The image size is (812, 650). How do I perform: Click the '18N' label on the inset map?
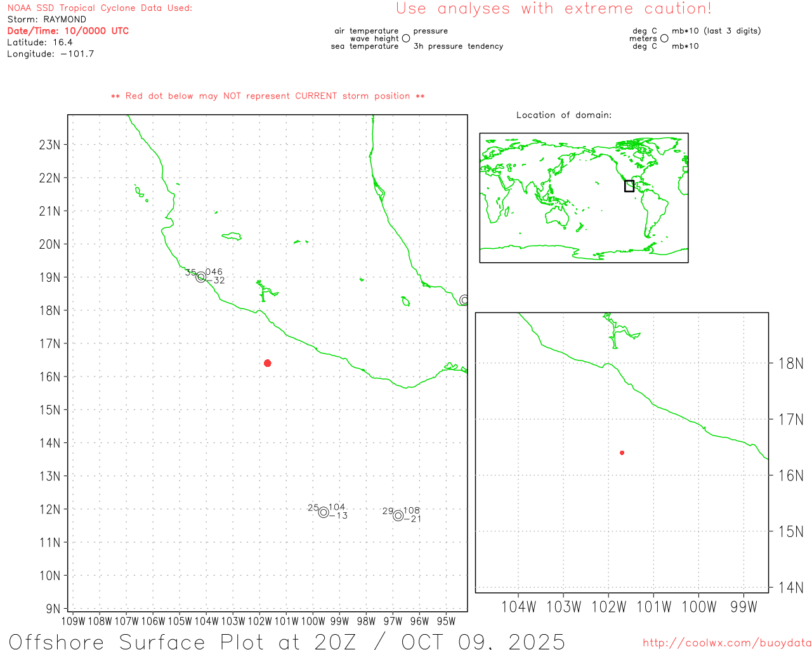pos(790,364)
